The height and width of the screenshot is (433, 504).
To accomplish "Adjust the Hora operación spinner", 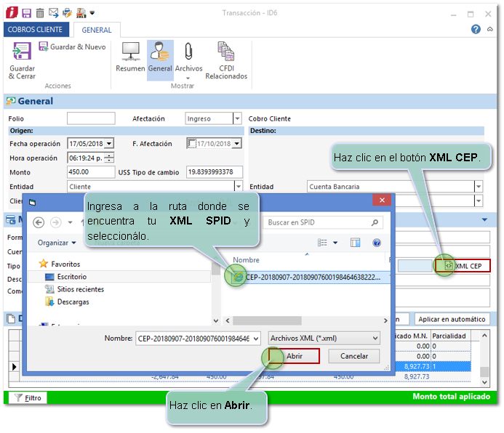I will (110, 158).
